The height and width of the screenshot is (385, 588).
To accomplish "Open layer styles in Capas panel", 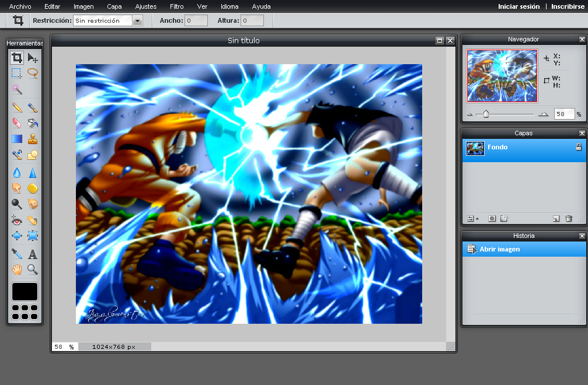I will click(504, 218).
